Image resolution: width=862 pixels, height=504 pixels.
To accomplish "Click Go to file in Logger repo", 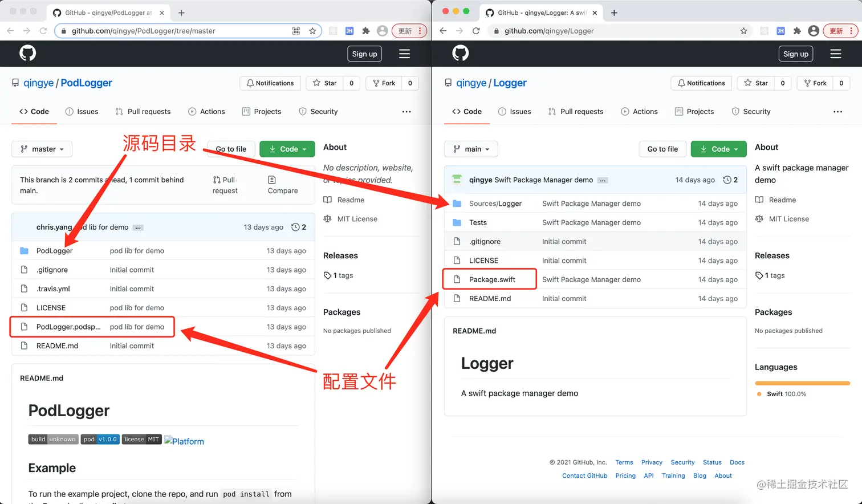I will click(662, 149).
